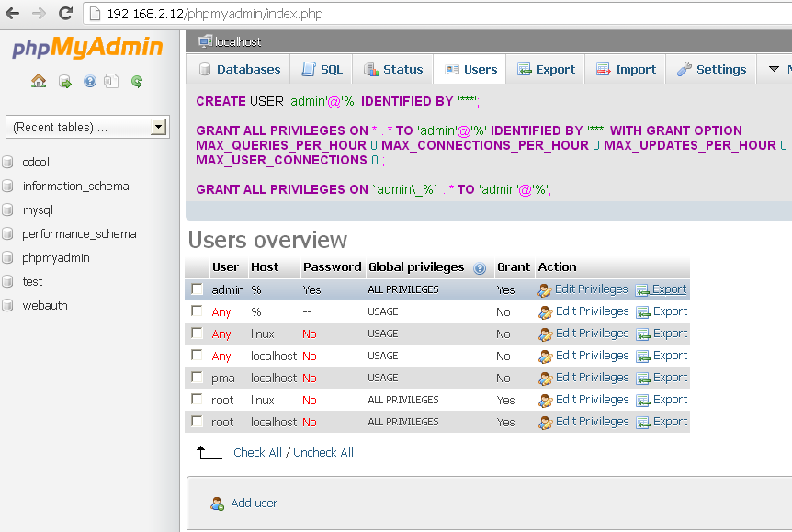The height and width of the screenshot is (532, 792).
Task: Open the blue question mark documentation icon
Action: (x=90, y=81)
